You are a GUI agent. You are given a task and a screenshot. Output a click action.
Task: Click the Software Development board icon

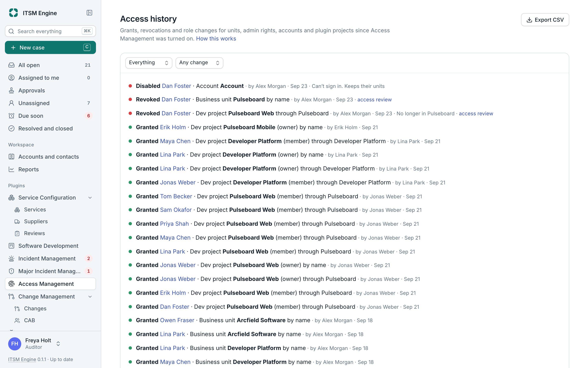click(11, 246)
